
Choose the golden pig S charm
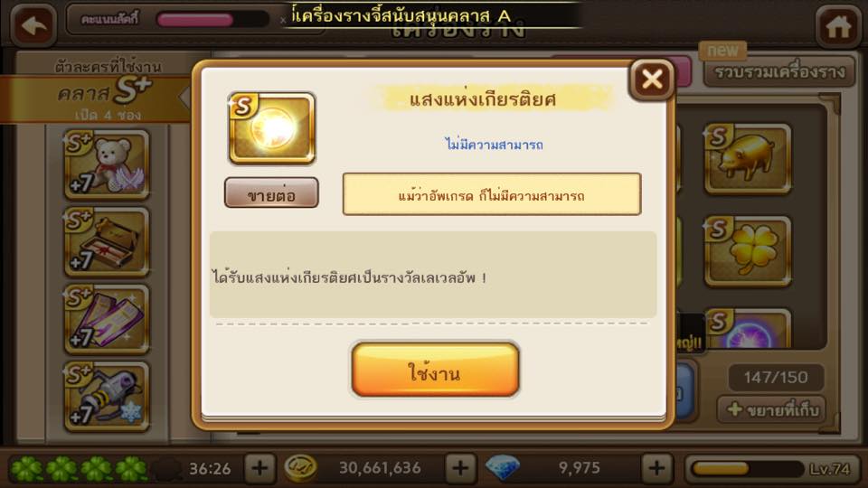[748, 159]
